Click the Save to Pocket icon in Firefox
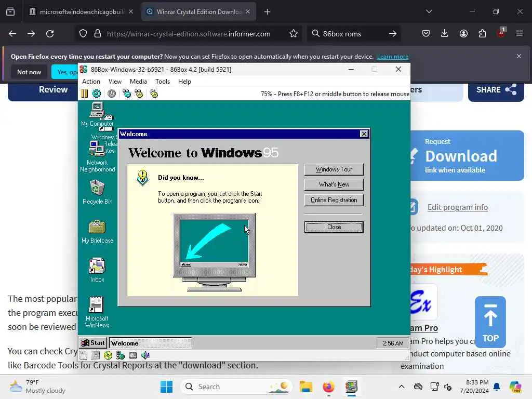532x399 pixels. coord(426,33)
